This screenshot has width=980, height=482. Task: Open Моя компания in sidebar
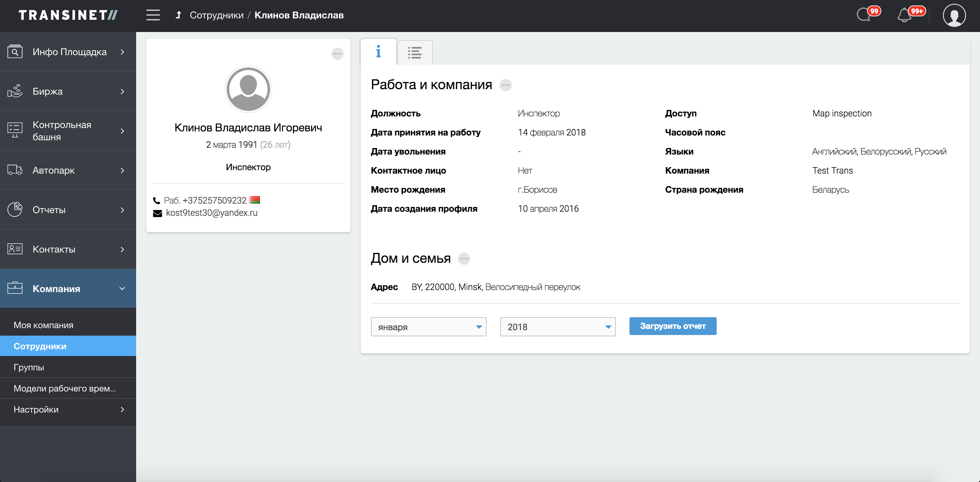(x=43, y=325)
